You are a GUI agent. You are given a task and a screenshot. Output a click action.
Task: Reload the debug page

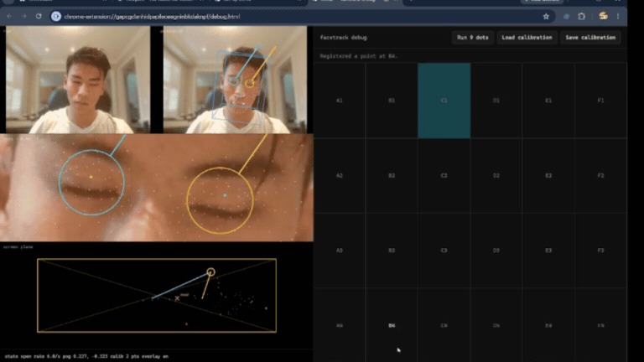(39, 17)
